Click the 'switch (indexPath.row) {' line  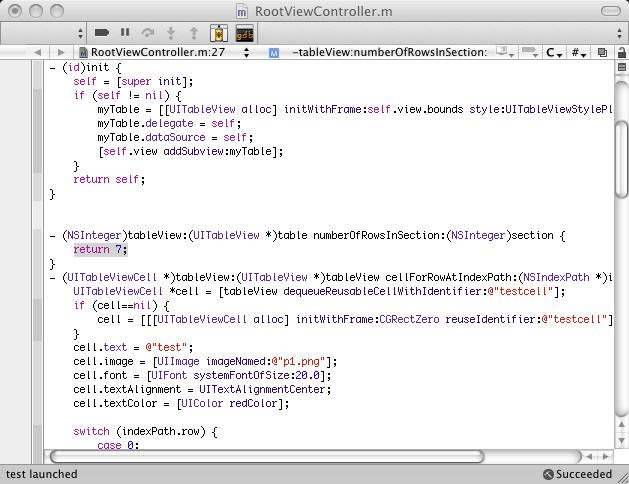coord(145,431)
